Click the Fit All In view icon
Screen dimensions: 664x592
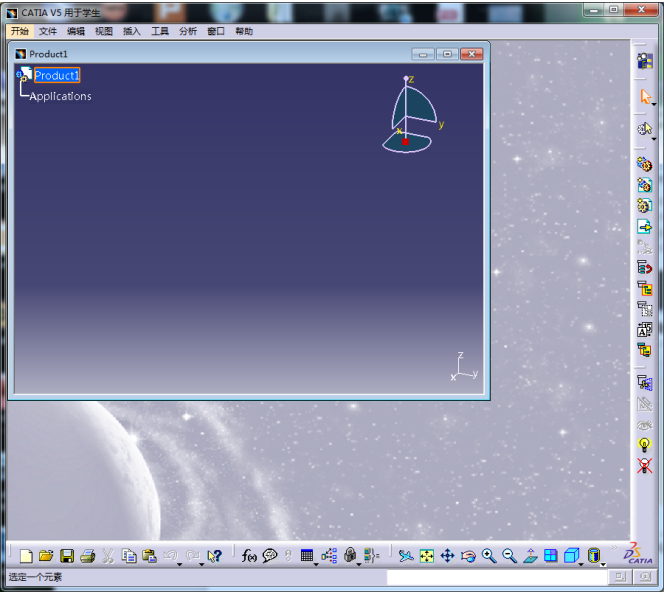(427, 556)
